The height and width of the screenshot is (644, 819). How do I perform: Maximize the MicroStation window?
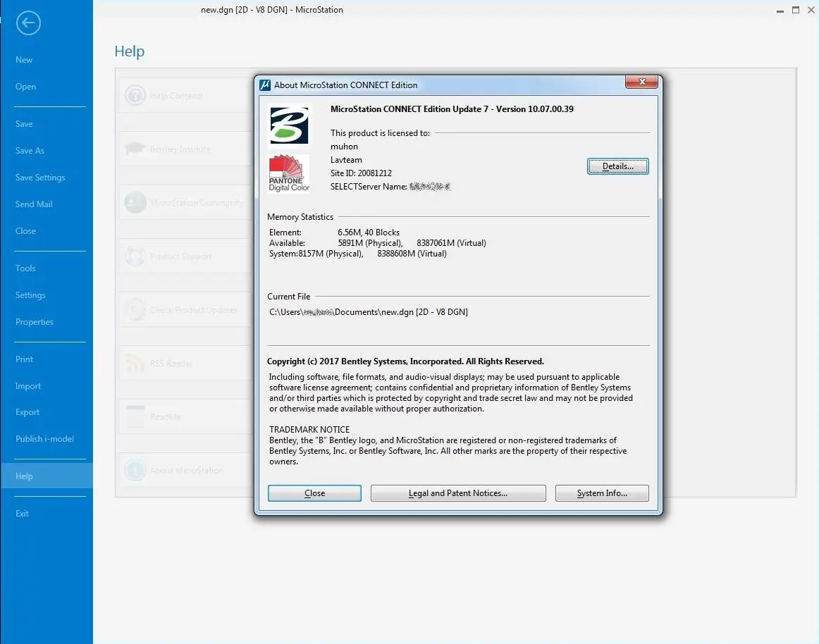click(x=796, y=10)
